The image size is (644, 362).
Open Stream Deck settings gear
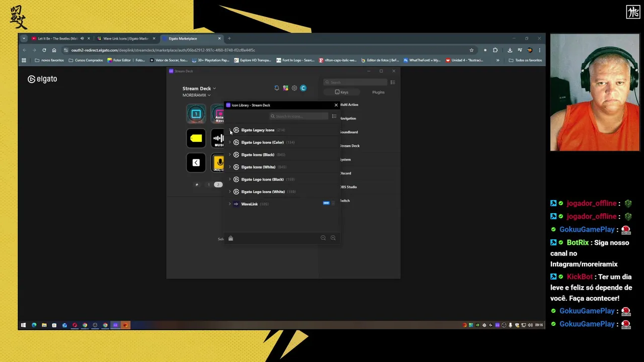point(294,88)
